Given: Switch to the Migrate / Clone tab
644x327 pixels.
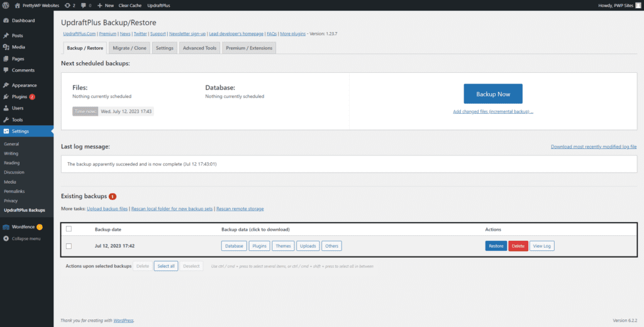Looking at the screenshot, I should coord(129,48).
